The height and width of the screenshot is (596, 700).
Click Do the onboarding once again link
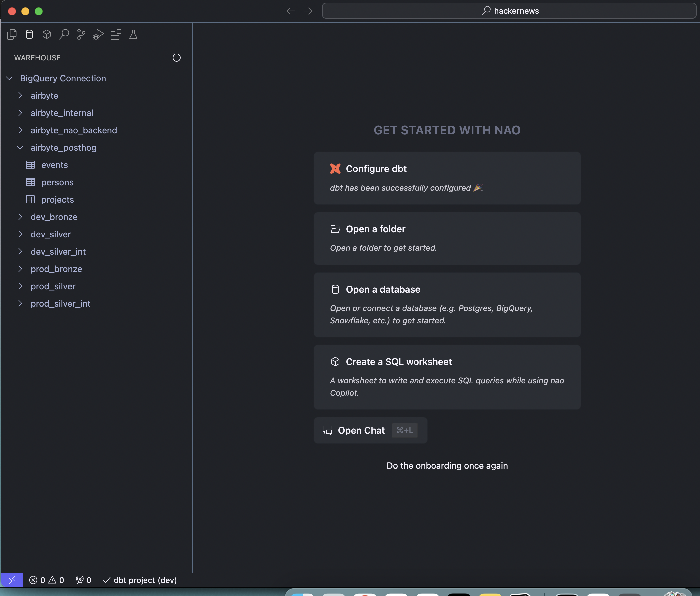coord(447,466)
